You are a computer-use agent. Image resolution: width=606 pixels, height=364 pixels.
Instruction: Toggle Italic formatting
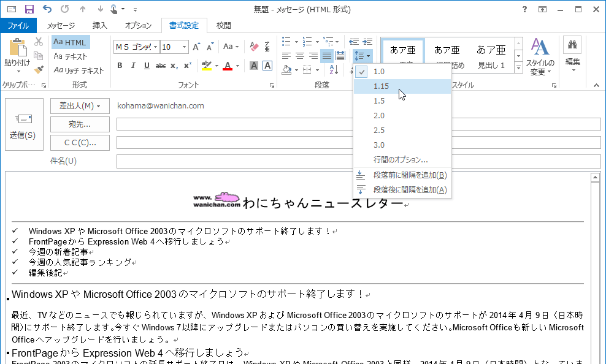(133, 66)
